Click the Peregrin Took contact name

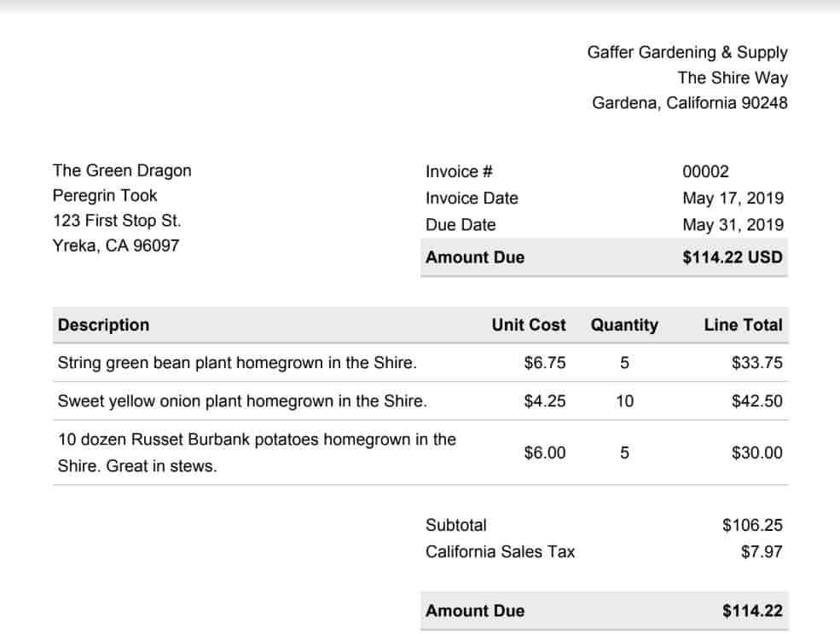[105, 195]
